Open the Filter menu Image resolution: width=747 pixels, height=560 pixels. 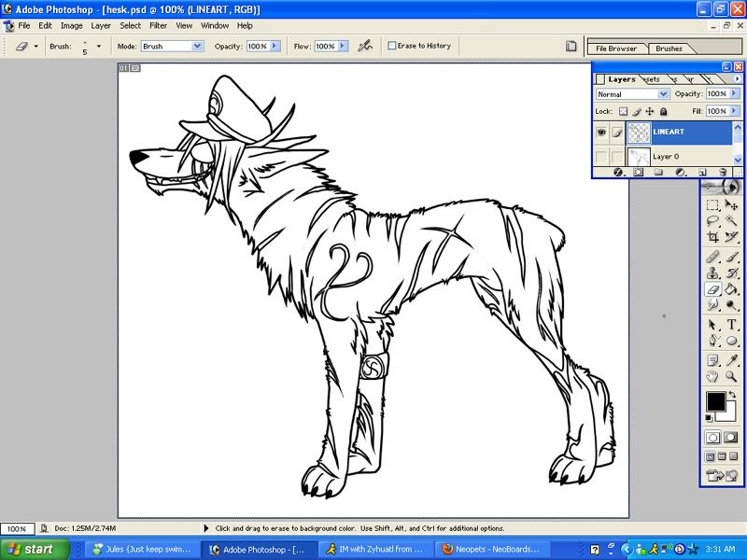click(x=159, y=25)
